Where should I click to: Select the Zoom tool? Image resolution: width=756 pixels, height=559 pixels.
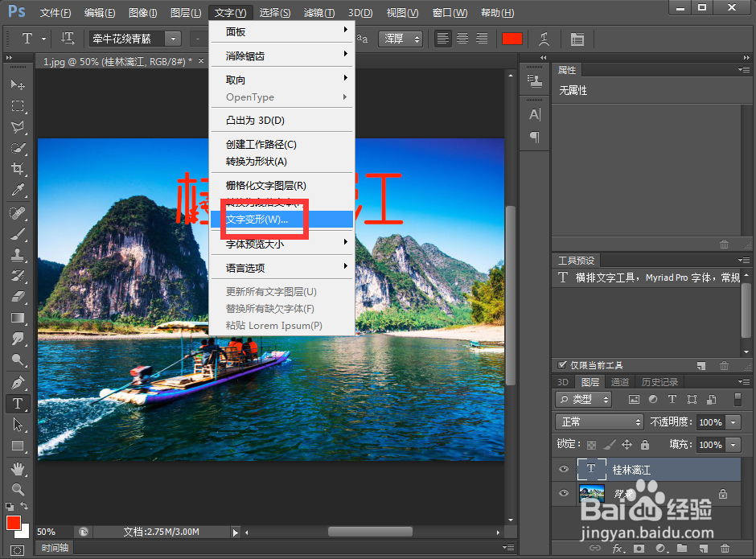pos(18,490)
